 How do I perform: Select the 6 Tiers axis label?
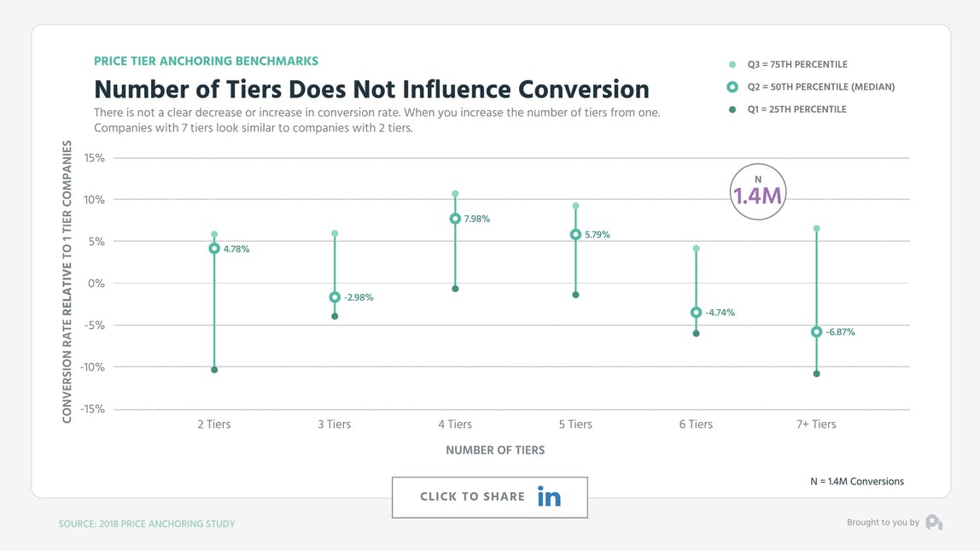[696, 424]
